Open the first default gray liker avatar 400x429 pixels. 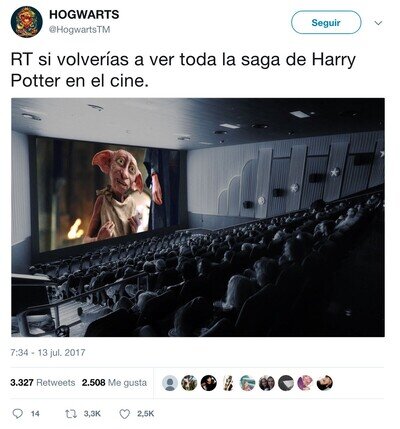pyautogui.click(x=170, y=383)
